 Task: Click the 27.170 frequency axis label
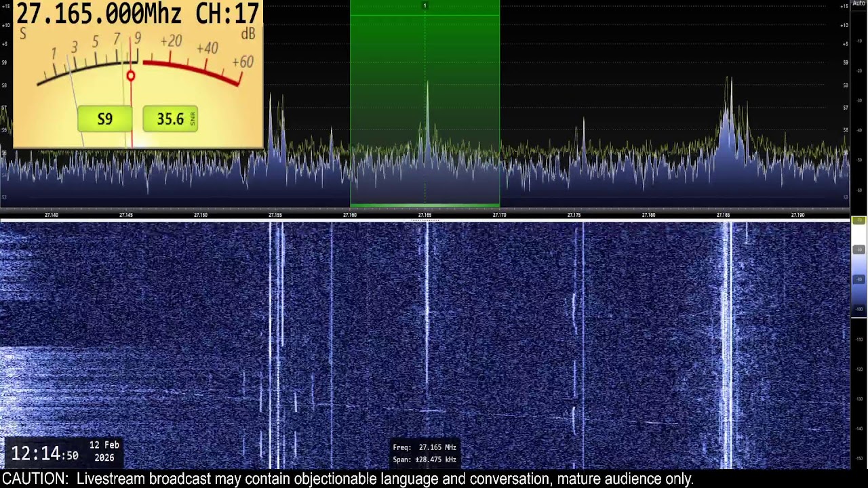499,215
